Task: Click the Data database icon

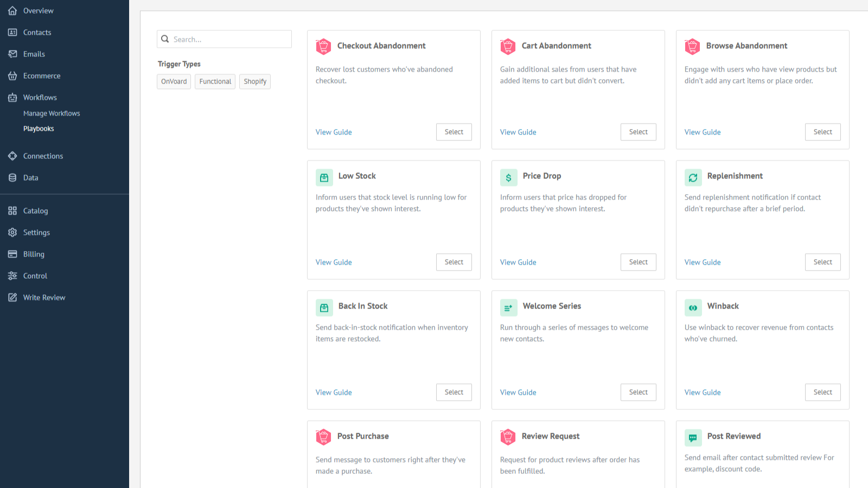Action: [12, 178]
